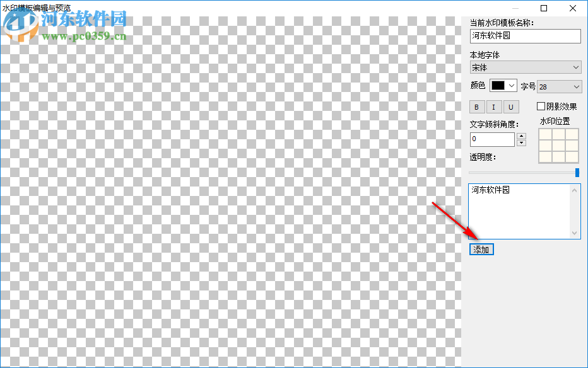Click inside the watermark text box
Viewport: 588px width, 368px height.
[x=519, y=211]
